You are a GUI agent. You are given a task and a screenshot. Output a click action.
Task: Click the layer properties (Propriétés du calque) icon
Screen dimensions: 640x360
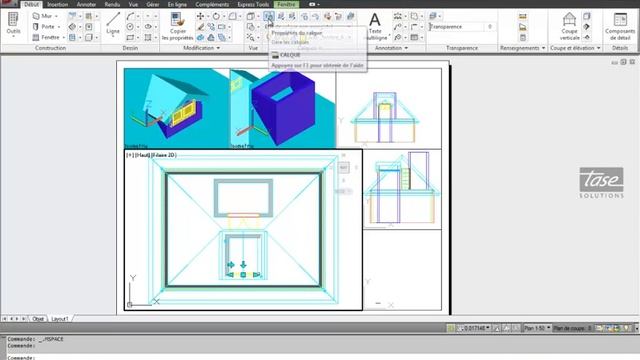coord(269,16)
